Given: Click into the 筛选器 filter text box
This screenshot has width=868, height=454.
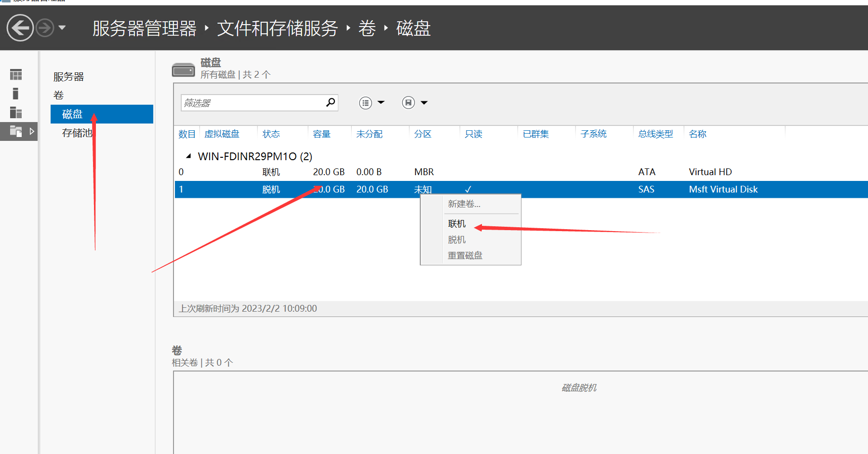Looking at the screenshot, I should 253,103.
